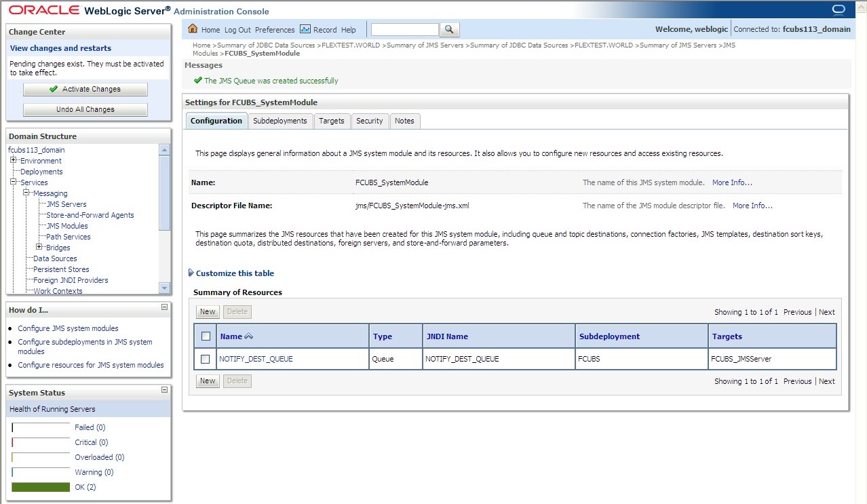Select Persistent Stores tree item
The width and height of the screenshot is (867, 504).
pyautogui.click(x=61, y=269)
